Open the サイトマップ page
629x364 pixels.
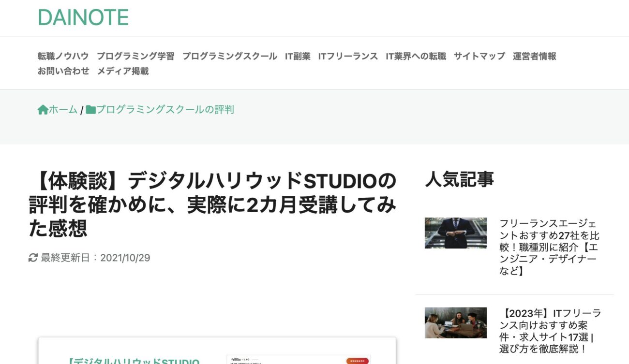tap(479, 56)
